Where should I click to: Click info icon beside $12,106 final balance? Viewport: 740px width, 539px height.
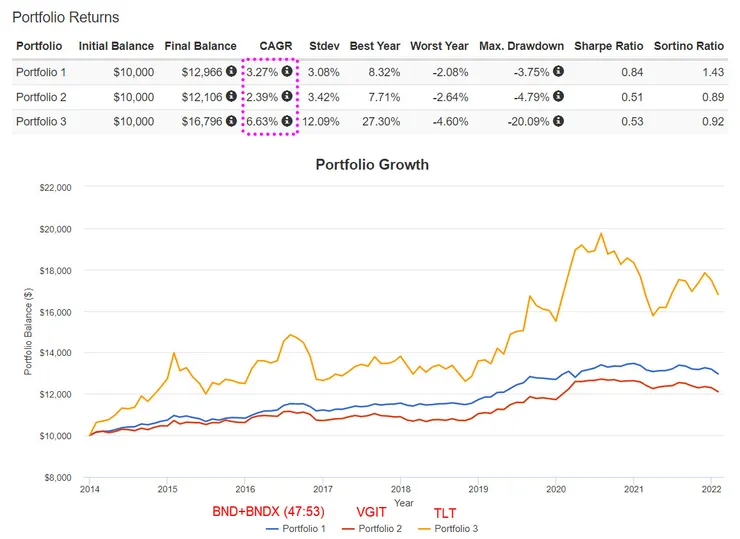[x=231, y=97]
